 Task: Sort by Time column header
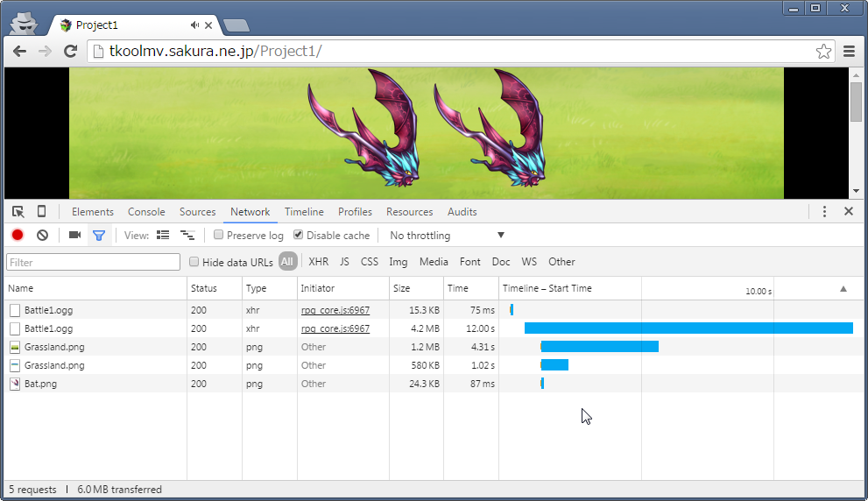point(470,288)
